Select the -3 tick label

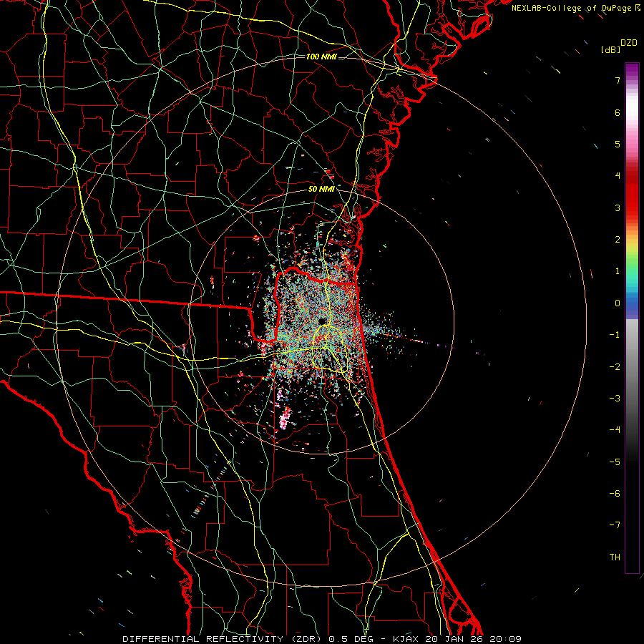(615, 398)
